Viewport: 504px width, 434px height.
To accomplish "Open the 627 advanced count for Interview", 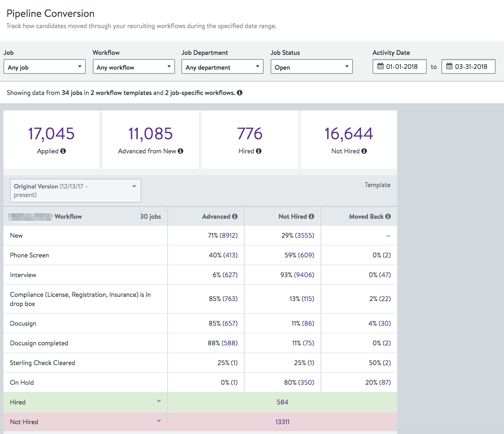I will [230, 275].
